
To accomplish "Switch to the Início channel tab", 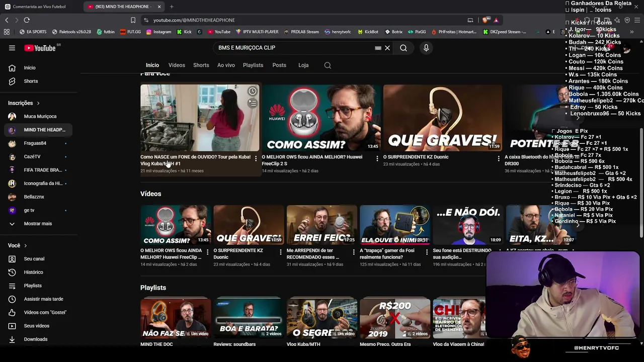I will 152,65.
